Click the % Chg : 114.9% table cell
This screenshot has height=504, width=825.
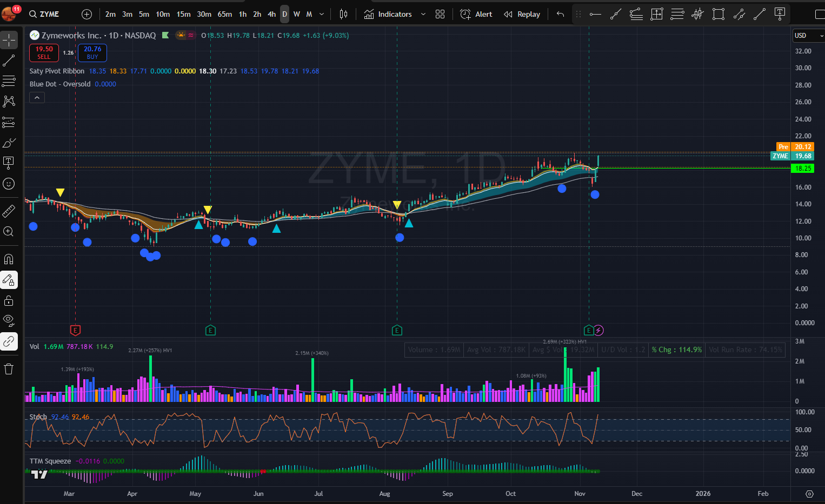click(x=677, y=350)
